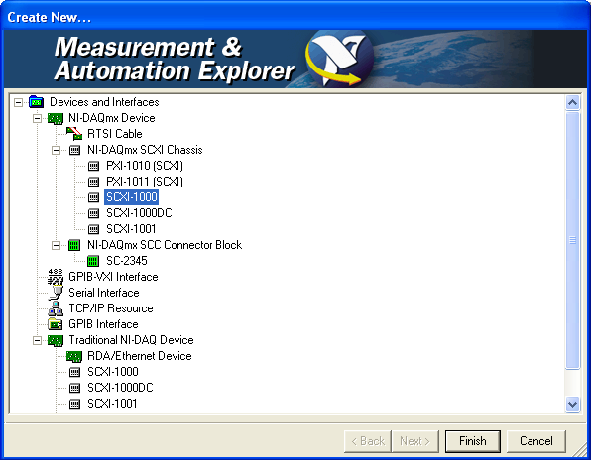Select SCXI-1000 under Traditional NI-DAQ Device
This screenshot has width=591, height=460.
click(113, 372)
